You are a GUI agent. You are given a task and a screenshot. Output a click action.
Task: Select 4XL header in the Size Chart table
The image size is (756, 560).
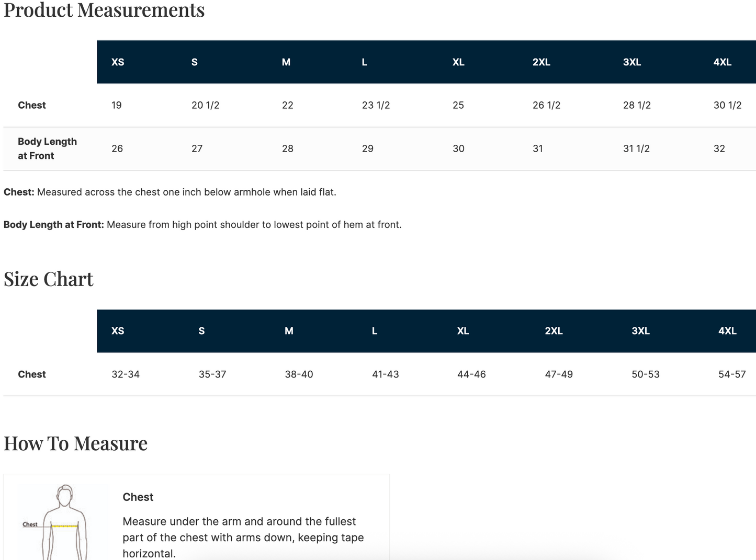727,331
